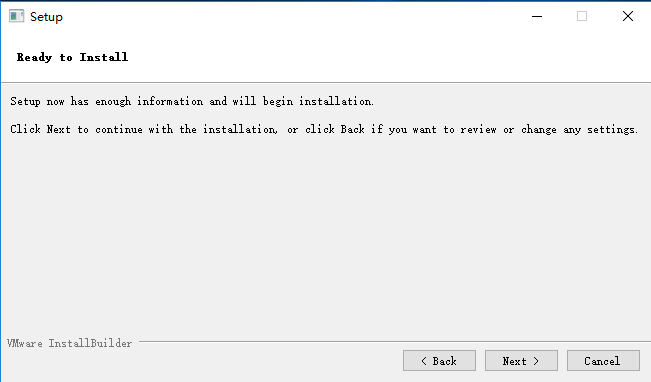Go back to review installation settings
Screen dimensions: 651x382
click(439, 360)
